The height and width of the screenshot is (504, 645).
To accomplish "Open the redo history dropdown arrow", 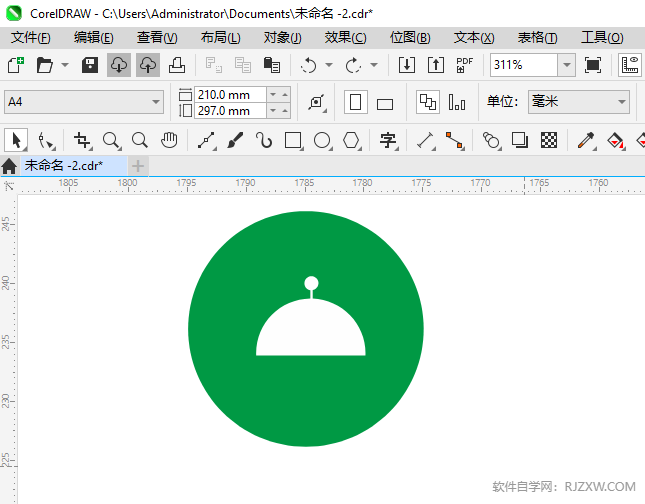I will [x=374, y=65].
